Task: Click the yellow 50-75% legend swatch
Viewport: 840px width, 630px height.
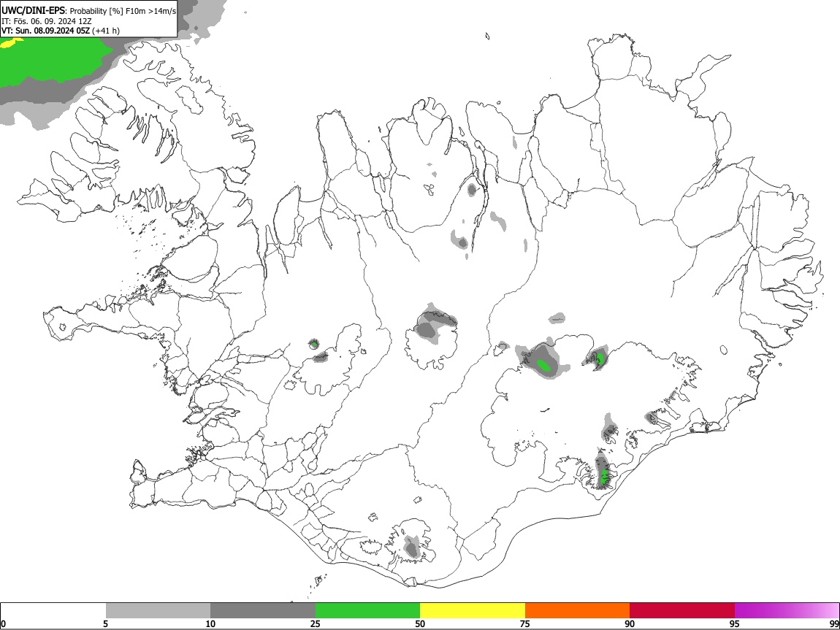Action: pos(473,610)
